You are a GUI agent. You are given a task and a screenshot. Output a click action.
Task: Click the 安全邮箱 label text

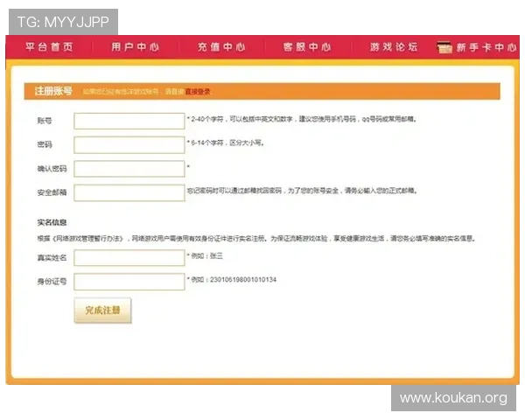point(52,192)
